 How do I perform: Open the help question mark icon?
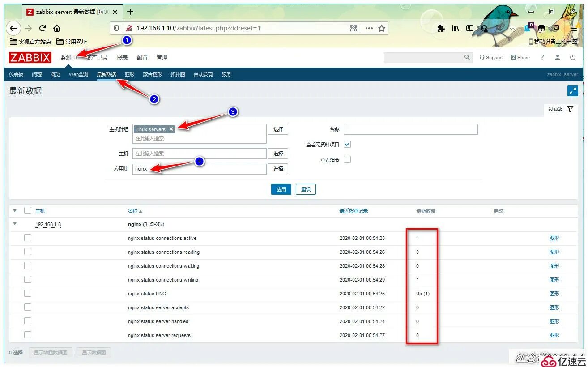point(542,57)
